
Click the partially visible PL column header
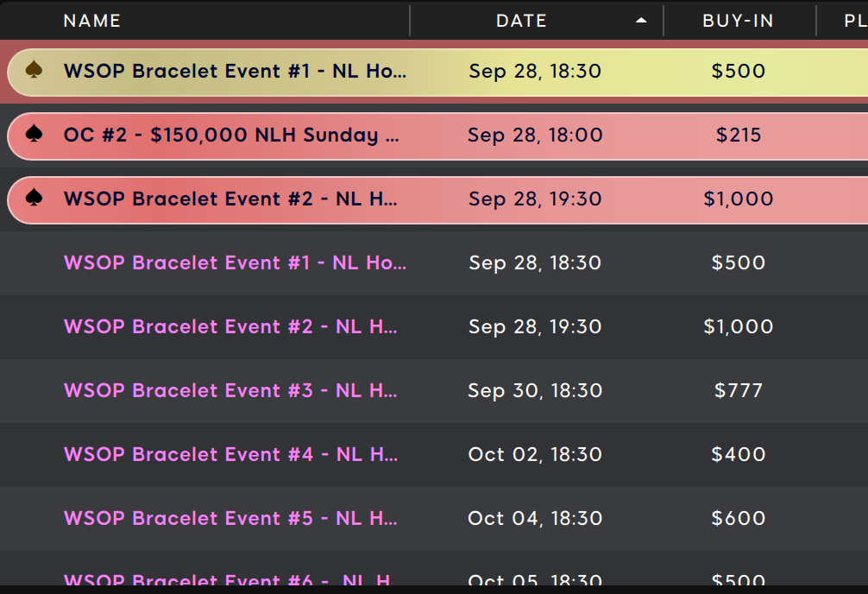click(x=854, y=21)
